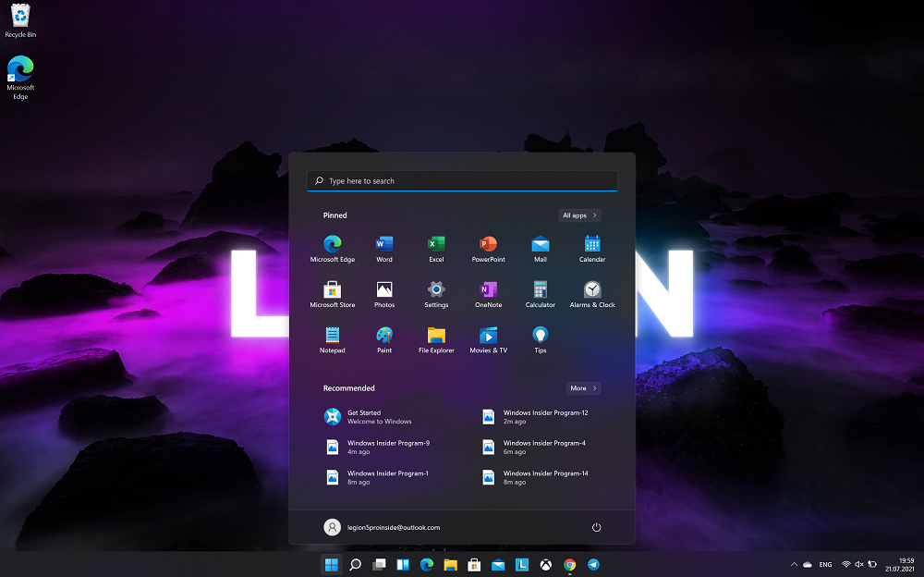Click the power button icon
Screen dimensions: 924x577
[x=596, y=527]
